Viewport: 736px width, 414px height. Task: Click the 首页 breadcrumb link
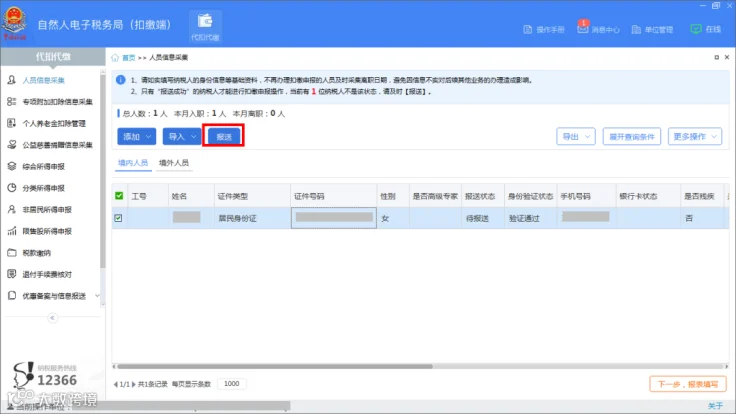click(128, 58)
